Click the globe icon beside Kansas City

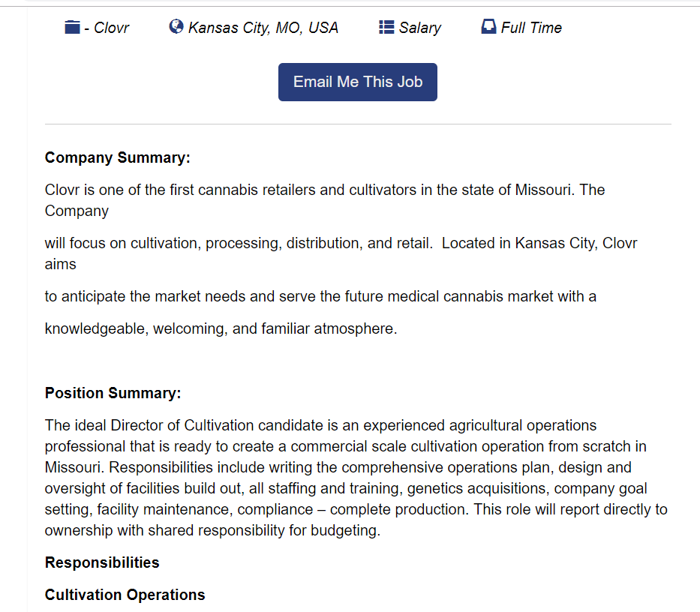(x=176, y=27)
